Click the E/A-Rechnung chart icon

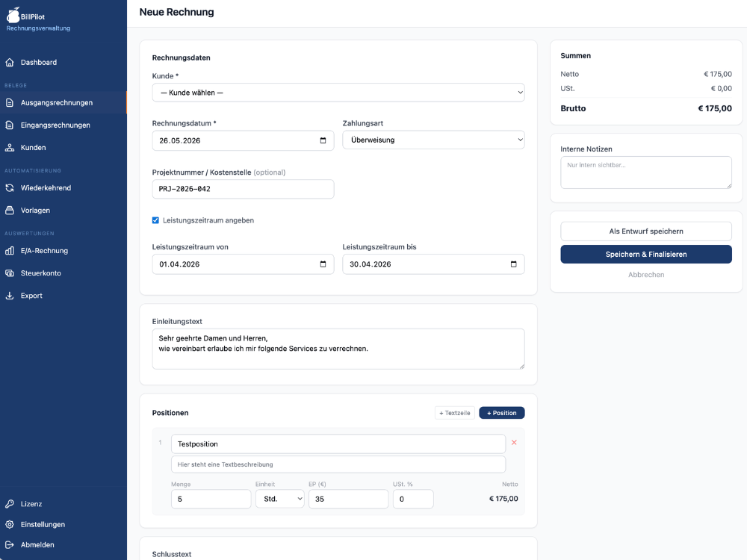10,251
